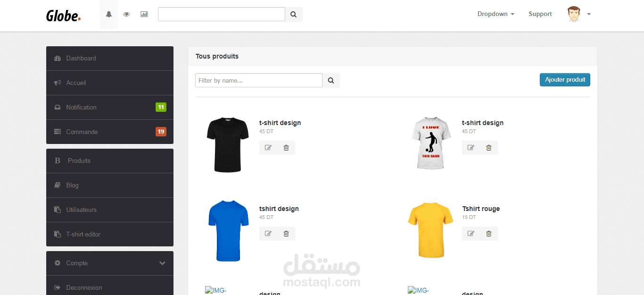Delete the Tshirt rouge product
The image size is (644, 295).
point(489,234)
